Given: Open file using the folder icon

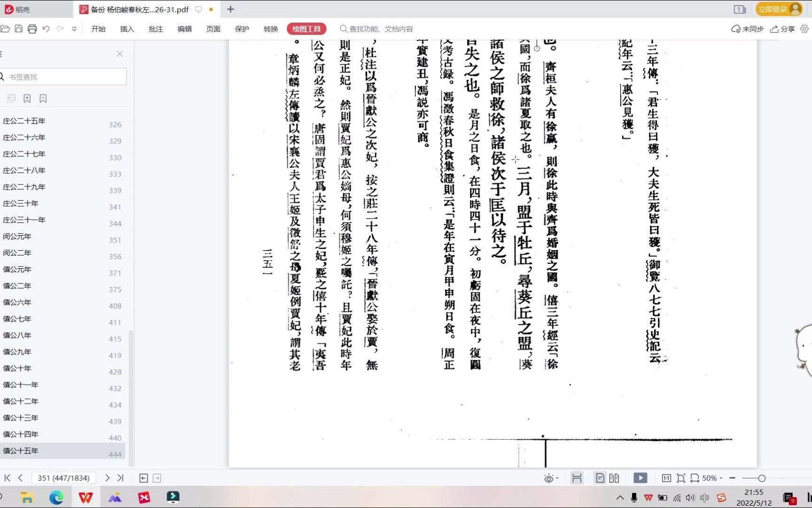Looking at the screenshot, I should coord(5,29).
